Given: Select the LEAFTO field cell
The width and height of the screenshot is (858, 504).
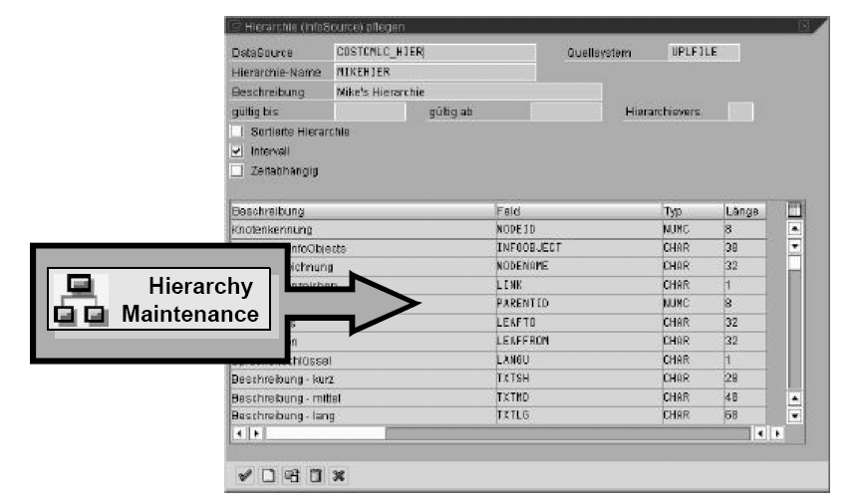Looking at the screenshot, I should [x=578, y=323].
